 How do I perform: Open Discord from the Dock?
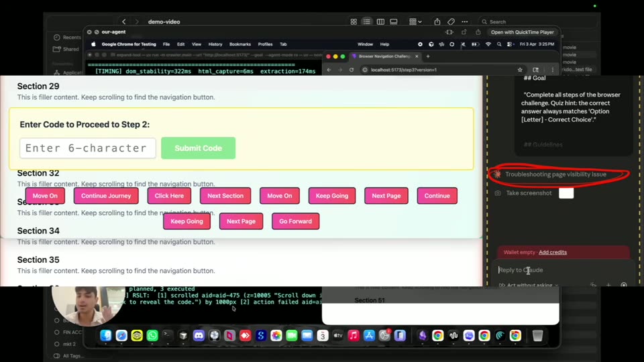pyautogui.click(x=199, y=336)
